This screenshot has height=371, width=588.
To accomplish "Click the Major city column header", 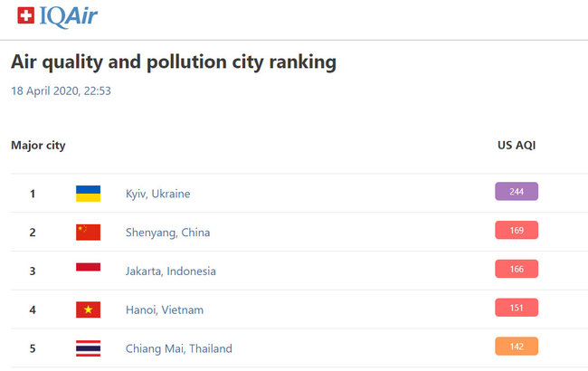I will pyautogui.click(x=38, y=145).
